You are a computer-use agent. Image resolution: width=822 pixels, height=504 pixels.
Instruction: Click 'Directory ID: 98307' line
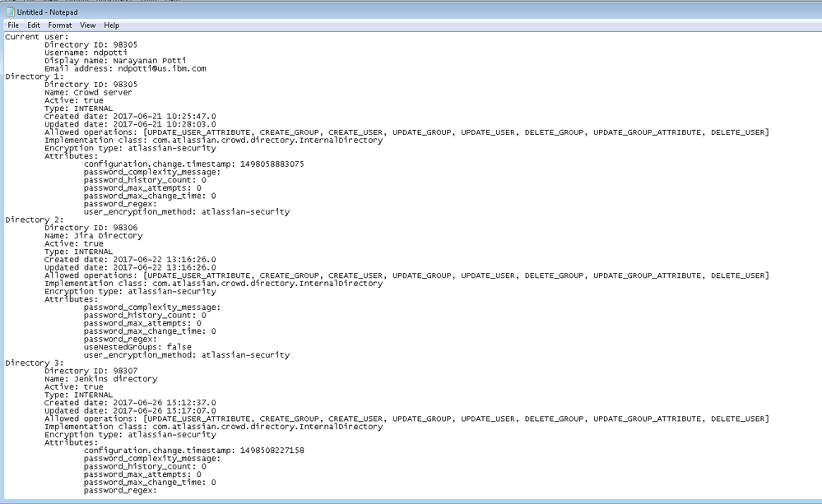tap(91, 371)
